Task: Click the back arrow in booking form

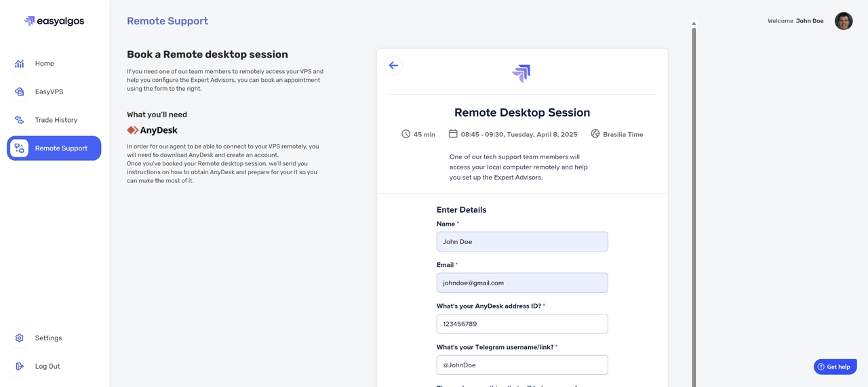Action: tap(393, 66)
